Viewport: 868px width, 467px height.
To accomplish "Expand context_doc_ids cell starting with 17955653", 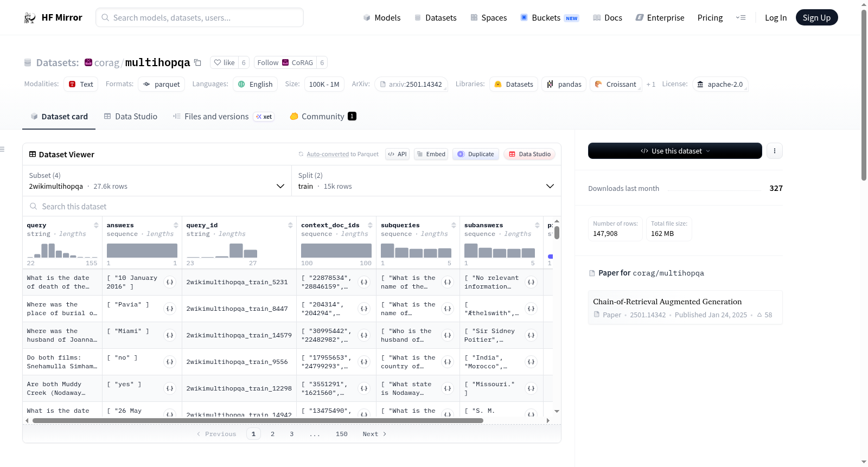I will click(x=364, y=362).
